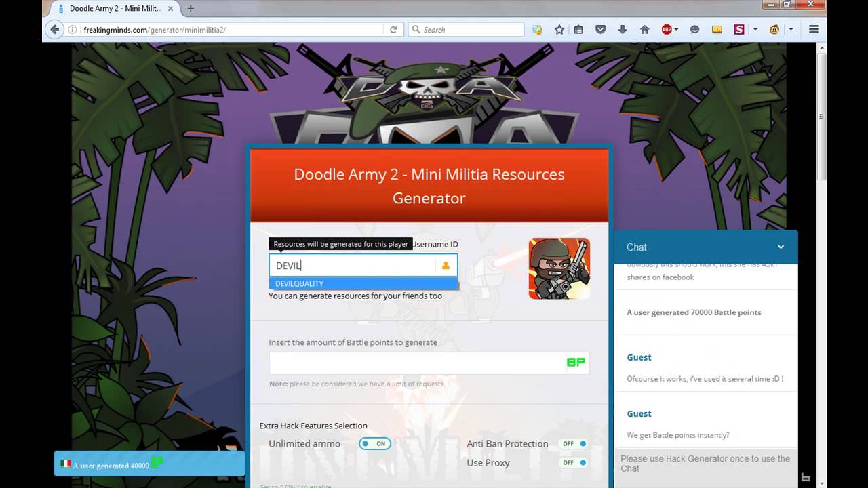Open the site information icon in address bar

[x=73, y=30]
